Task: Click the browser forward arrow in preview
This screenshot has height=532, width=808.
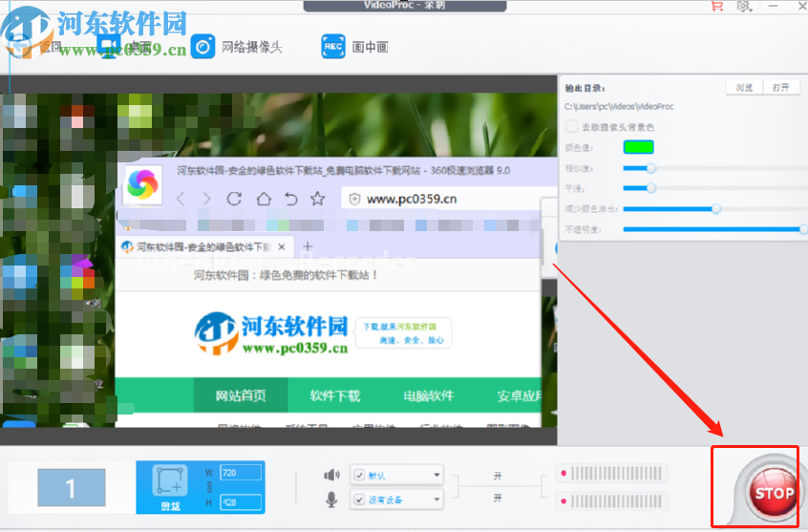Action: (x=206, y=199)
